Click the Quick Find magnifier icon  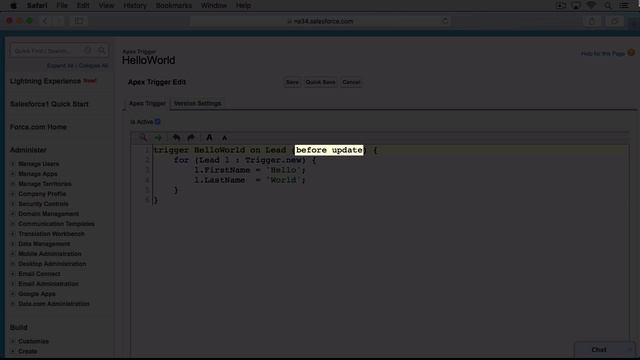[101, 51]
